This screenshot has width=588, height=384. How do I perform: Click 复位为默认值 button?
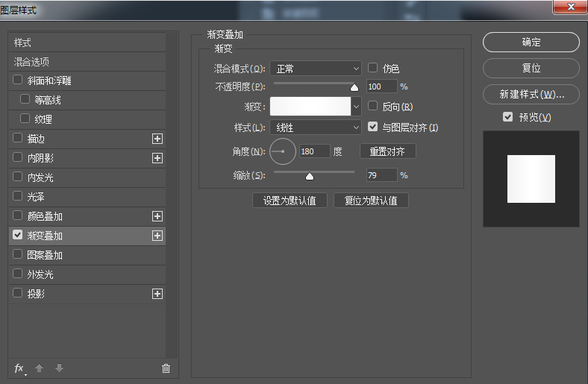tap(371, 201)
